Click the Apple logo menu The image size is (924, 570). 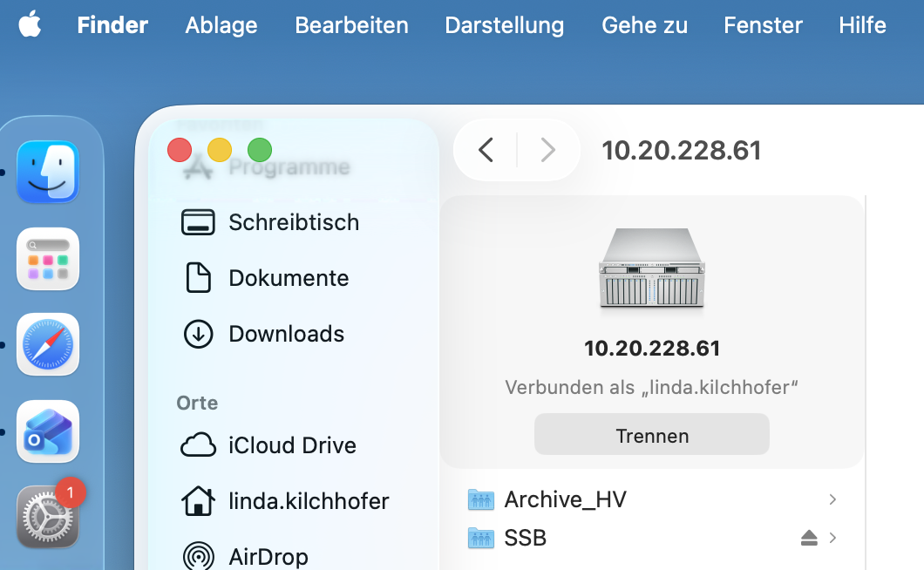[30, 24]
